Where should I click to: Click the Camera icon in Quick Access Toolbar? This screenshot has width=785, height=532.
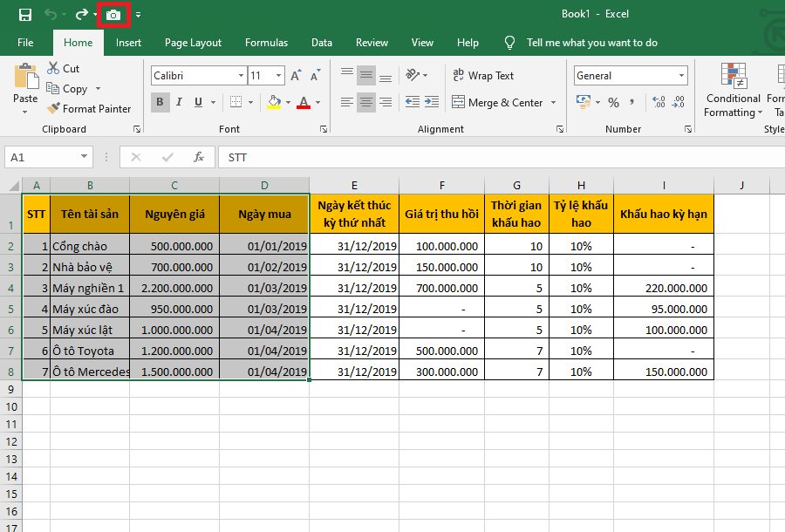click(113, 15)
